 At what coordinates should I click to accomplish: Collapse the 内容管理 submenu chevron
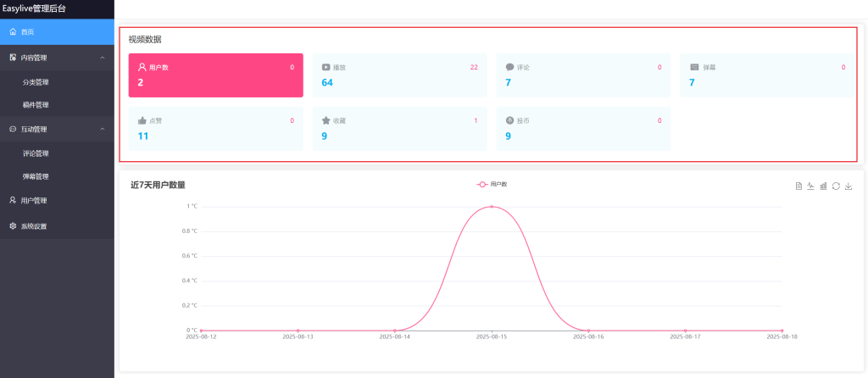click(103, 58)
